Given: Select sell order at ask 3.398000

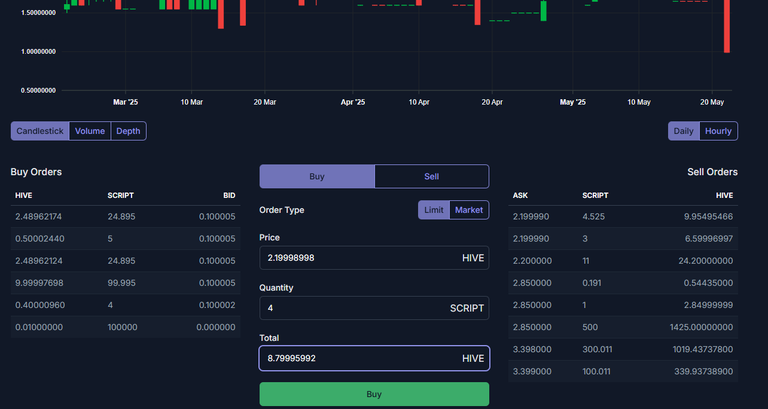Looking at the screenshot, I should [623, 349].
